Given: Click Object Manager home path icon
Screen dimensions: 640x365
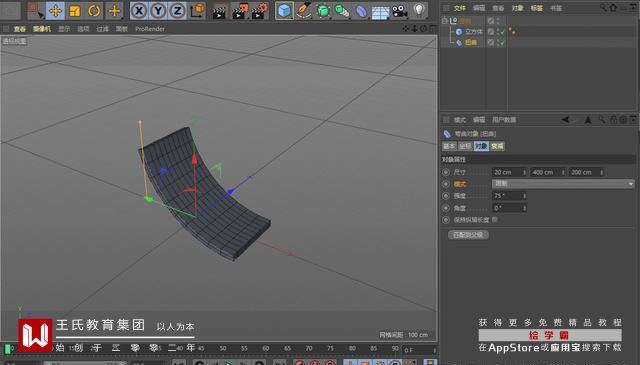Looking at the screenshot, I should click(x=613, y=7).
